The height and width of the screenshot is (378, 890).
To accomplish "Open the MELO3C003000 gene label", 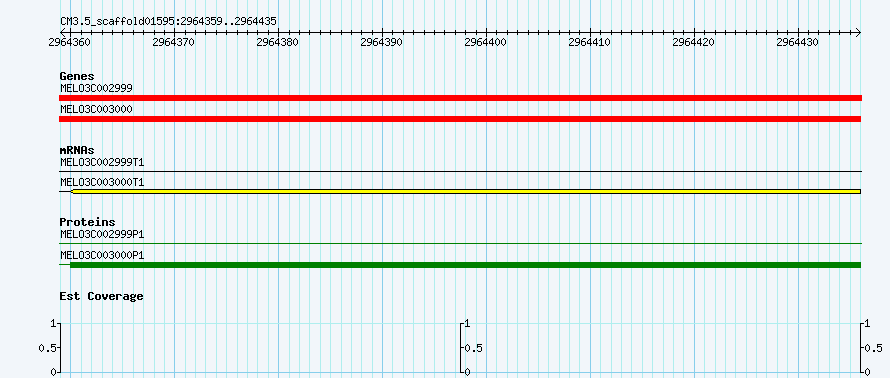I will pyautogui.click(x=96, y=108).
